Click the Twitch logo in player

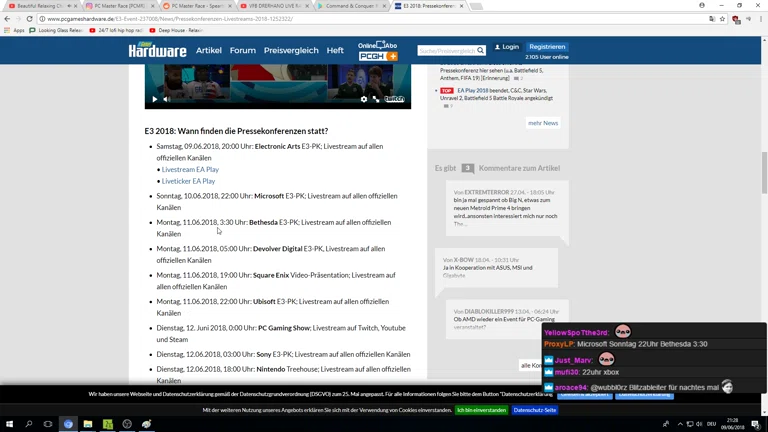pyautogui.click(x=394, y=99)
